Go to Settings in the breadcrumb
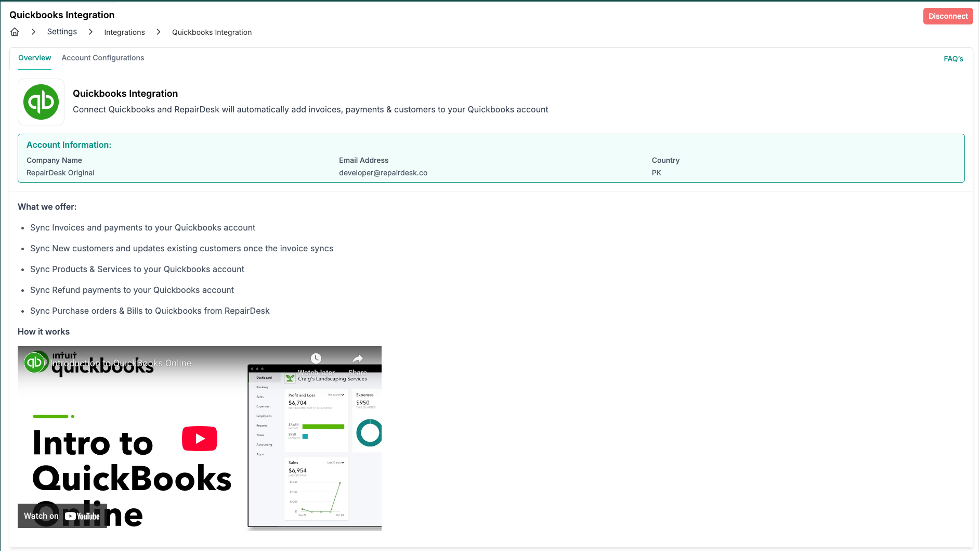Screen dimensions: 980x551 click(x=62, y=32)
